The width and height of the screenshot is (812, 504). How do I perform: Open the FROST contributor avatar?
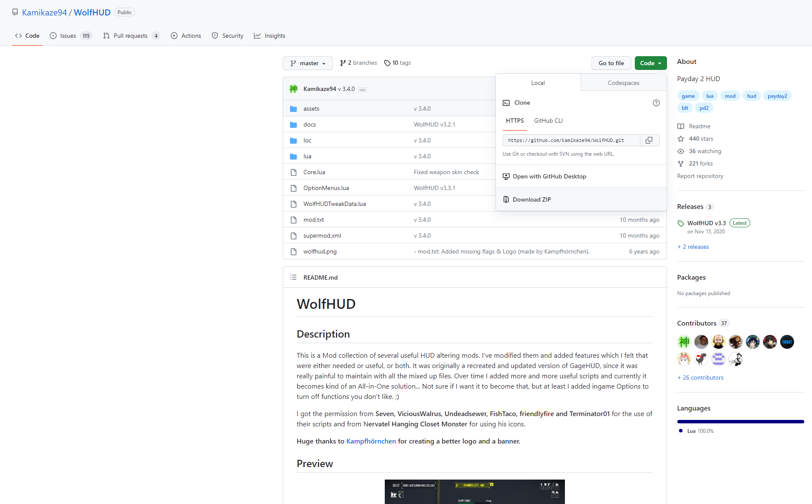pos(787,342)
